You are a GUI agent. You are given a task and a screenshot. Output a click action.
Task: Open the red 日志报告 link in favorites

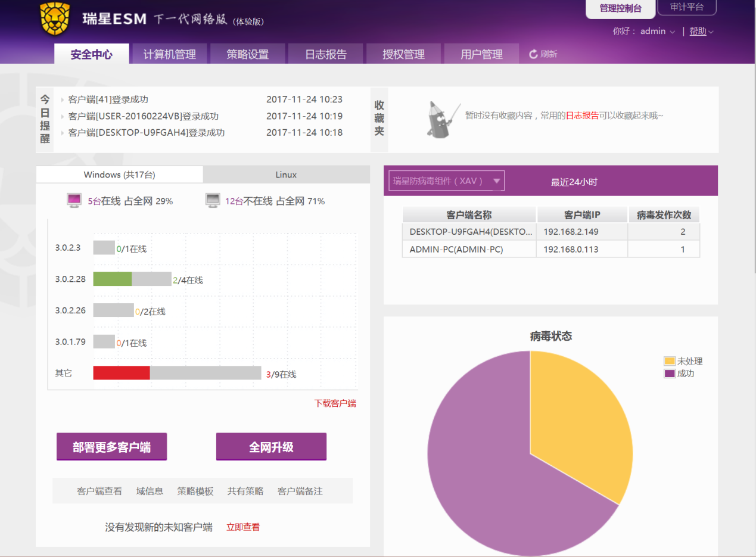pos(582,116)
